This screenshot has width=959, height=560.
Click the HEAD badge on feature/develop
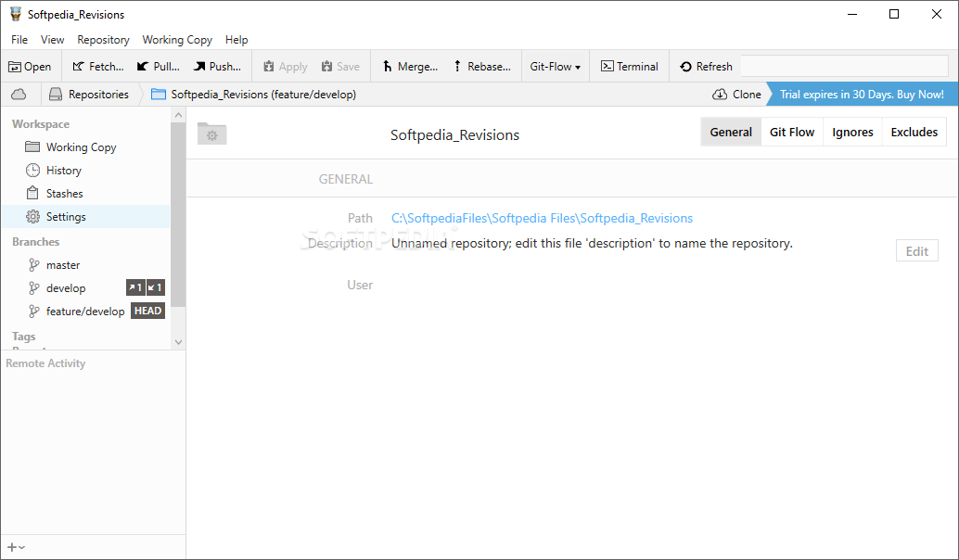tap(148, 311)
